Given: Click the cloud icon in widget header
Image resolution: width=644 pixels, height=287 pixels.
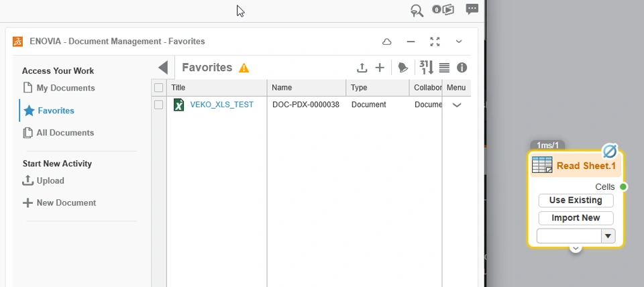Looking at the screenshot, I should [x=387, y=42].
